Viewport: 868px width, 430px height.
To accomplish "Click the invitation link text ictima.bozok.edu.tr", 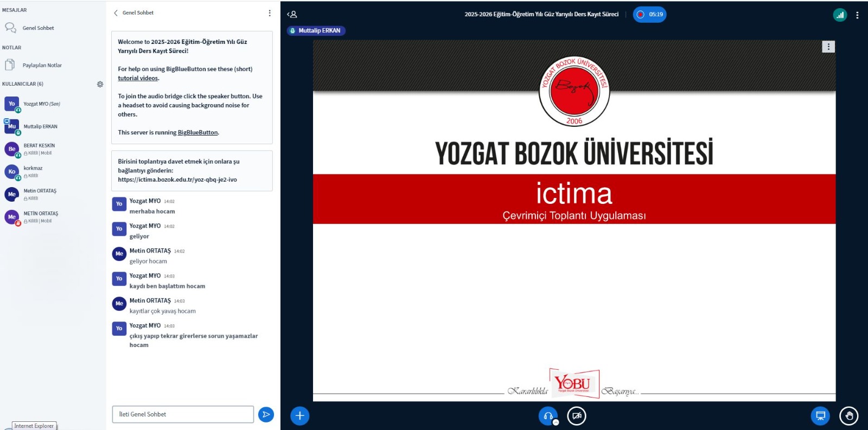I will [x=177, y=179].
